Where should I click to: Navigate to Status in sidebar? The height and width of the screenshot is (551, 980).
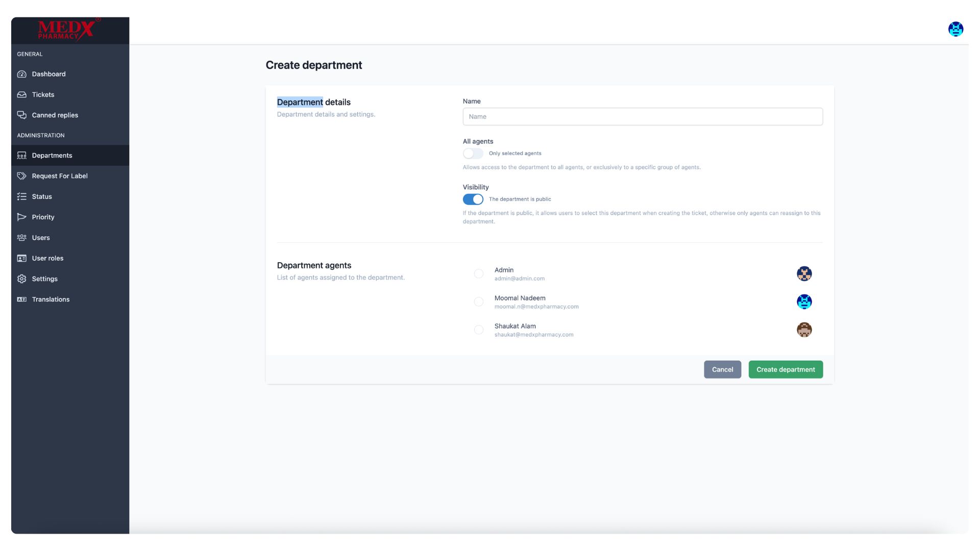pyautogui.click(x=70, y=196)
